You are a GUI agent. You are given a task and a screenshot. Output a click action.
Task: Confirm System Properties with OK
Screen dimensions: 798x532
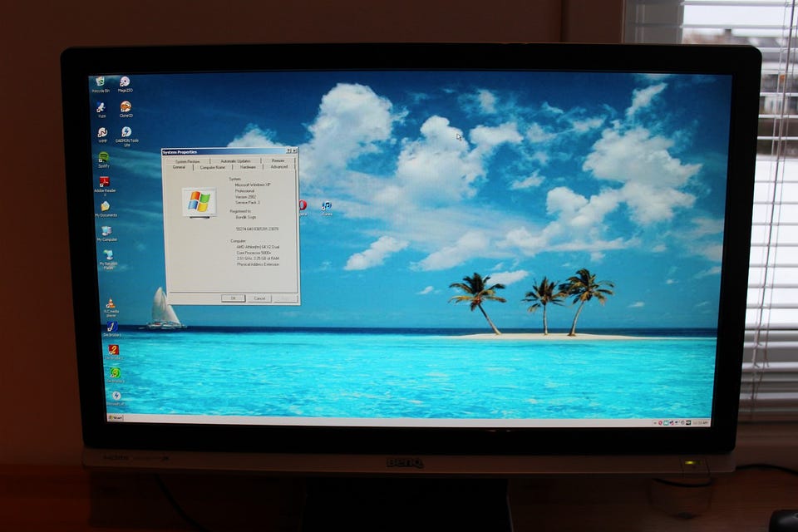pos(233,298)
